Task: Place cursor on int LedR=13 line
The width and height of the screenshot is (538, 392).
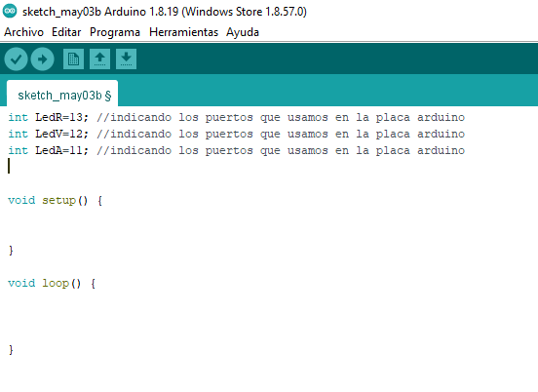Action: click(x=237, y=117)
